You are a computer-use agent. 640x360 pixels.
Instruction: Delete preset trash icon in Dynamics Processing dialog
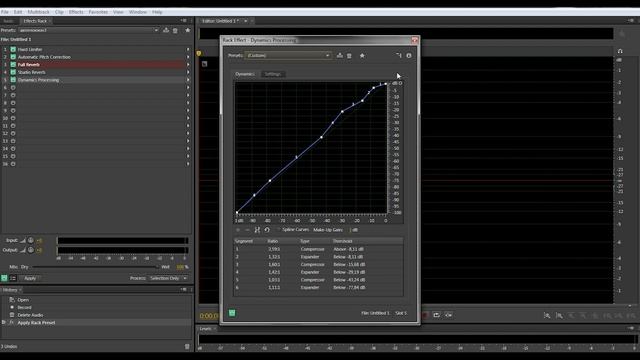pos(349,56)
